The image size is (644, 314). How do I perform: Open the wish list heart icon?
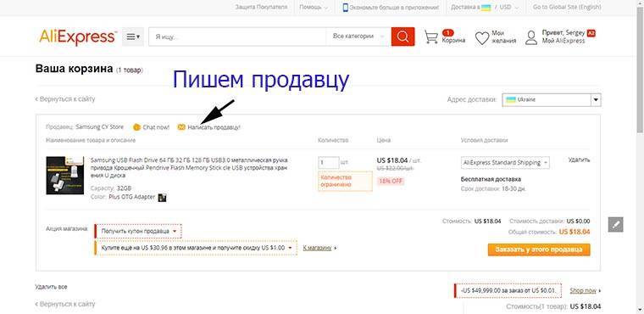(482, 38)
